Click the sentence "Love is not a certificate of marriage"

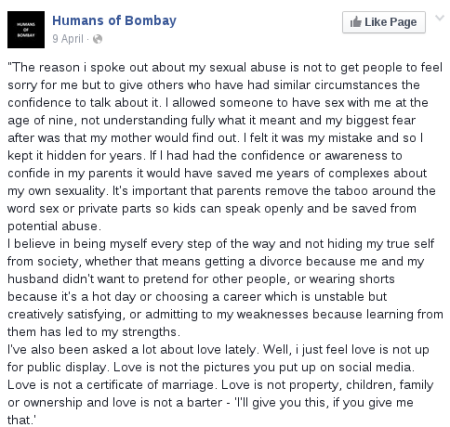tap(112, 385)
